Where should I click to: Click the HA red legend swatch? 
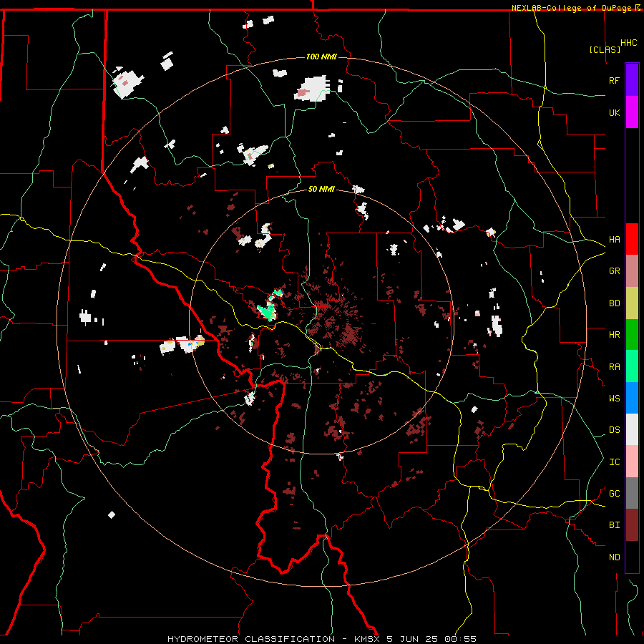[x=632, y=239]
